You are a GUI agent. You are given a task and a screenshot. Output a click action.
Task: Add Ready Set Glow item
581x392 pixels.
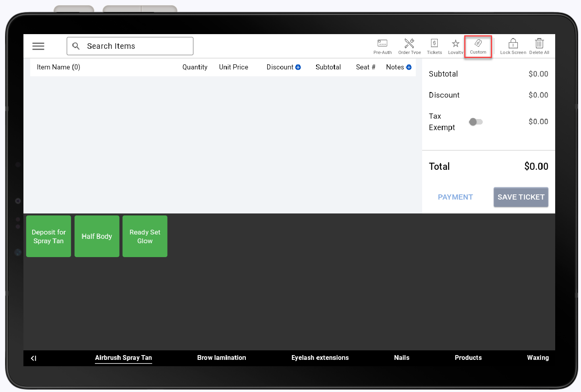(x=145, y=236)
